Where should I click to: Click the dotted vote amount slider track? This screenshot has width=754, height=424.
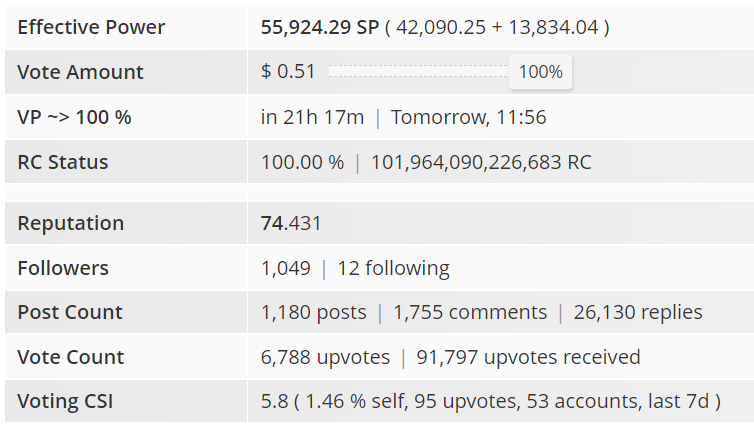pos(418,72)
